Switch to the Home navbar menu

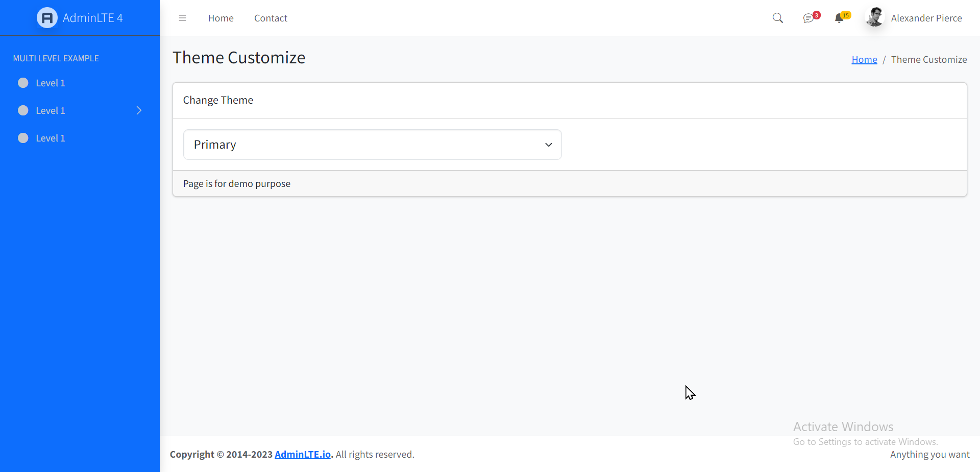[x=220, y=18]
